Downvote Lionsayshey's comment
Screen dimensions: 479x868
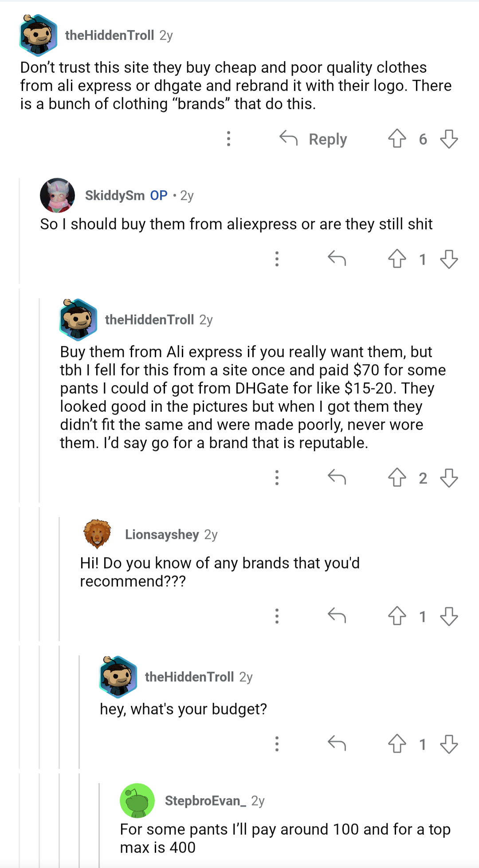449,616
